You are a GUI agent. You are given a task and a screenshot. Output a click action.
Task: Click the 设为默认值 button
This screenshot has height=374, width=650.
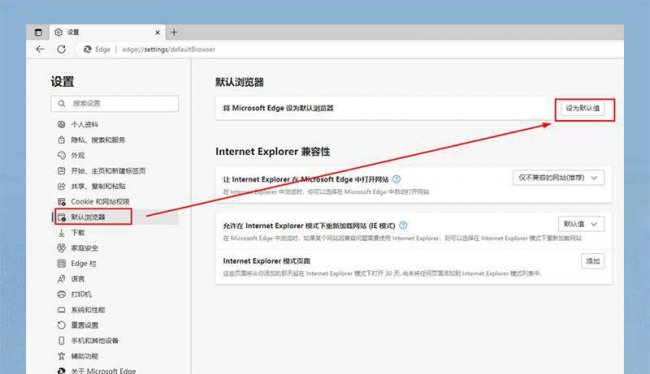[x=582, y=108]
